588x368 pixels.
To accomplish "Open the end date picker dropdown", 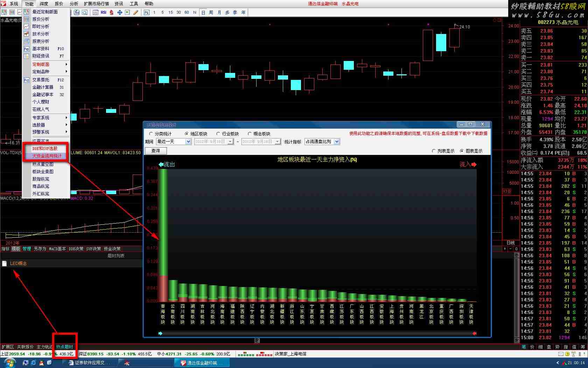I will [278, 142].
